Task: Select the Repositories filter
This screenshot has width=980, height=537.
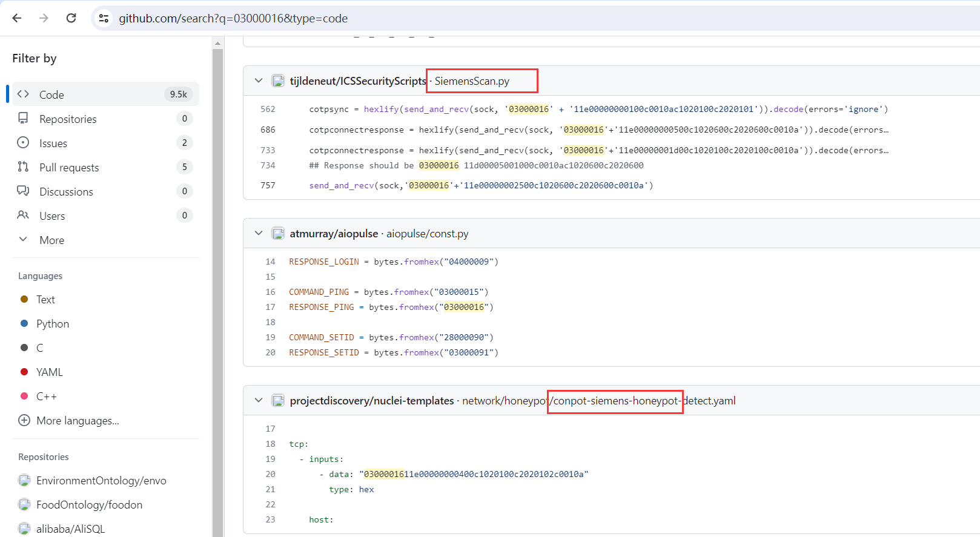Action: pyautogui.click(x=105, y=119)
